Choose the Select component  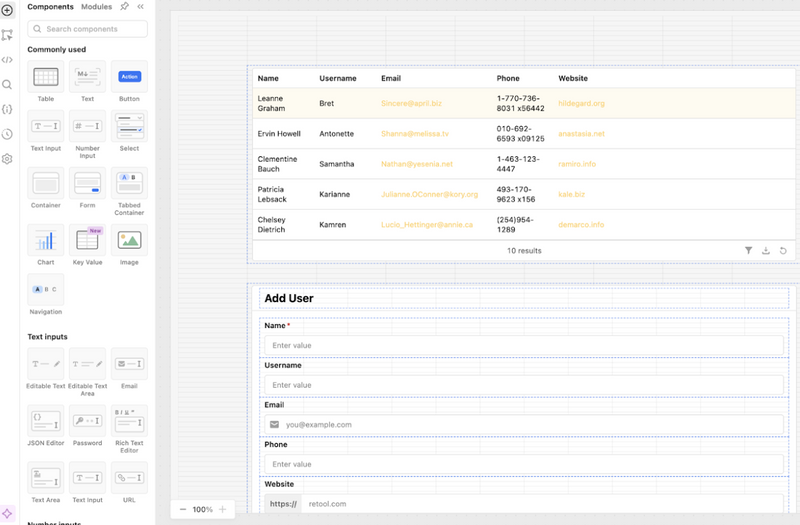pos(129,131)
